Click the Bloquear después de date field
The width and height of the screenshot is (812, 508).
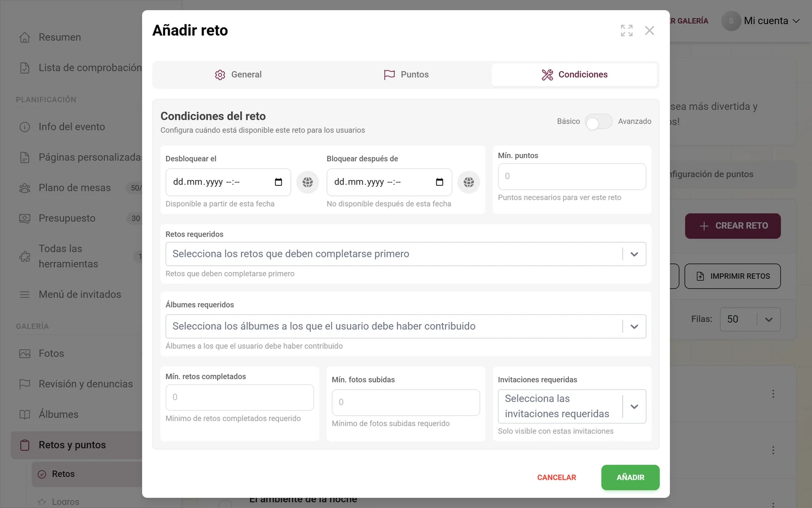point(389,182)
